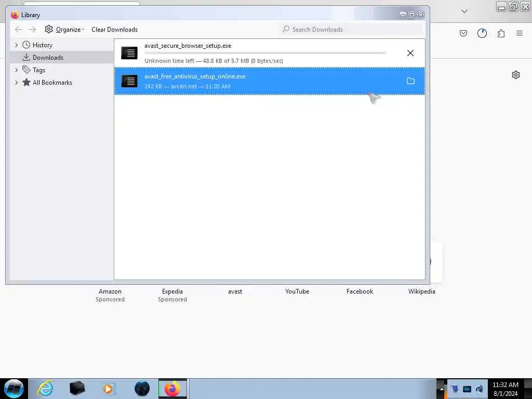Open the Extensions puzzle icon

click(x=501, y=33)
